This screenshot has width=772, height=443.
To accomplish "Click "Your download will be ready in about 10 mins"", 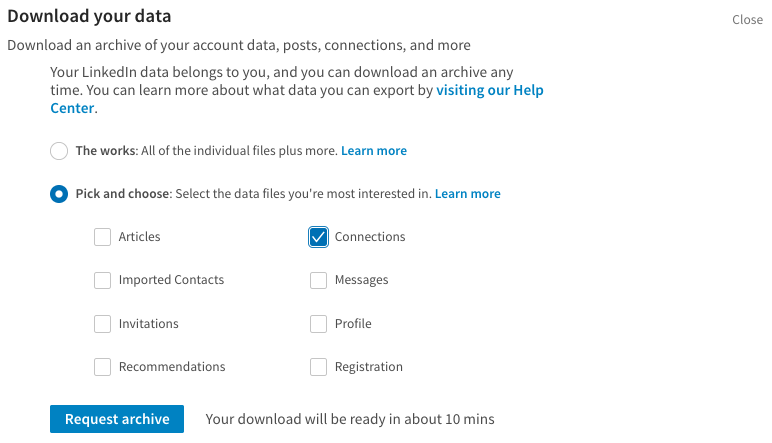I will pyautogui.click(x=350, y=419).
